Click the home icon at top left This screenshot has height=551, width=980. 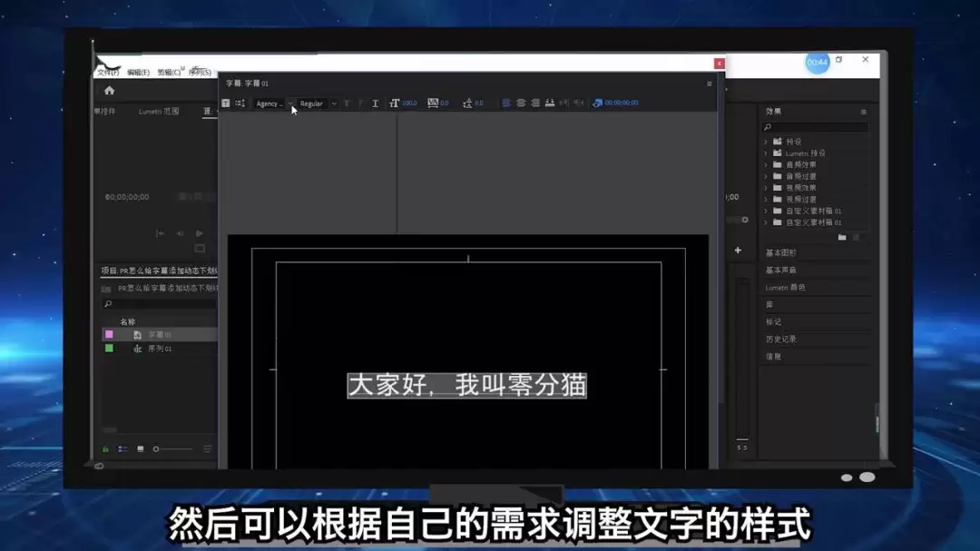[x=108, y=90]
